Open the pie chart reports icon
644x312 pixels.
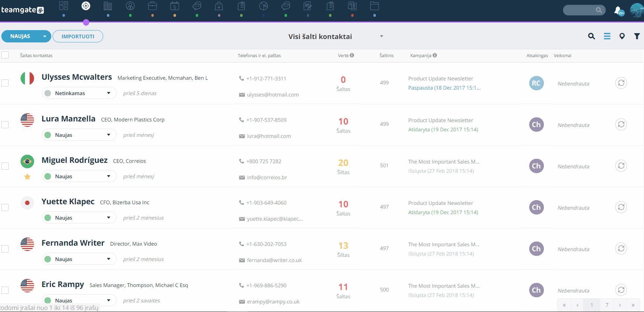(x=263, y=6)
